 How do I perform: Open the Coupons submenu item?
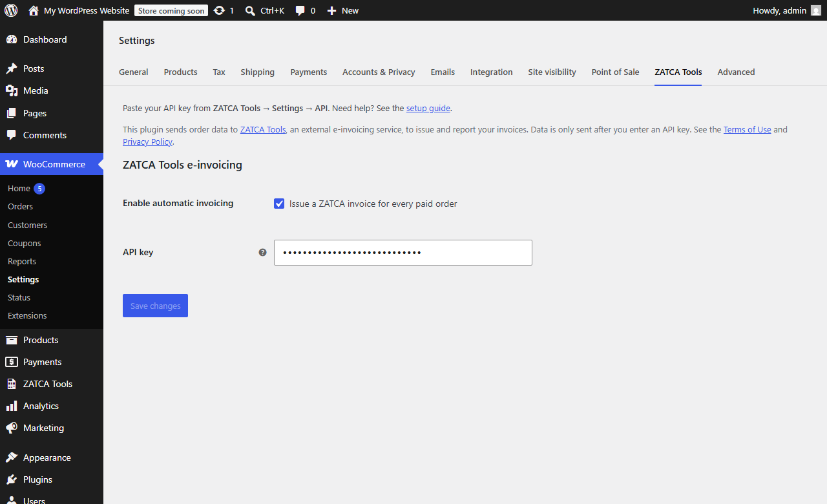pos(25,243)
